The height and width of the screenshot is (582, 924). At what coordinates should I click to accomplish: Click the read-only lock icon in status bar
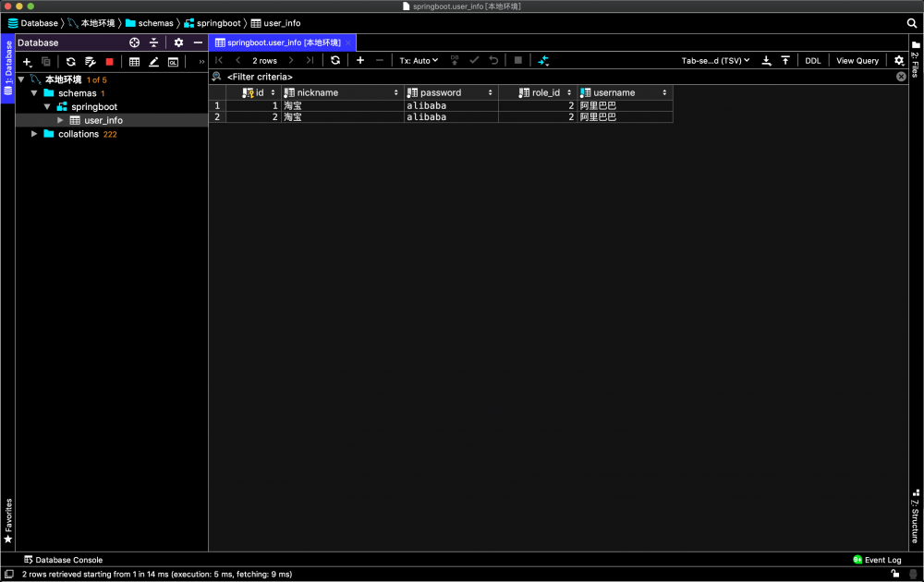[x=894, y=574]
